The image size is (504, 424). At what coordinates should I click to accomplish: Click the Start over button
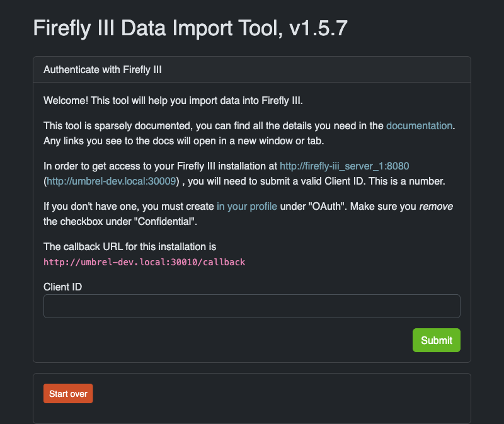coord(68,394)
